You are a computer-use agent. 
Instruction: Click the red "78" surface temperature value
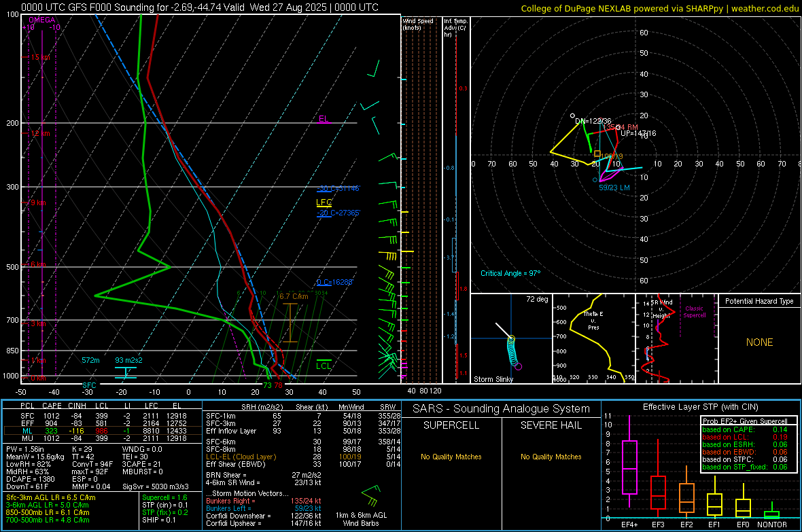point(278,385)
